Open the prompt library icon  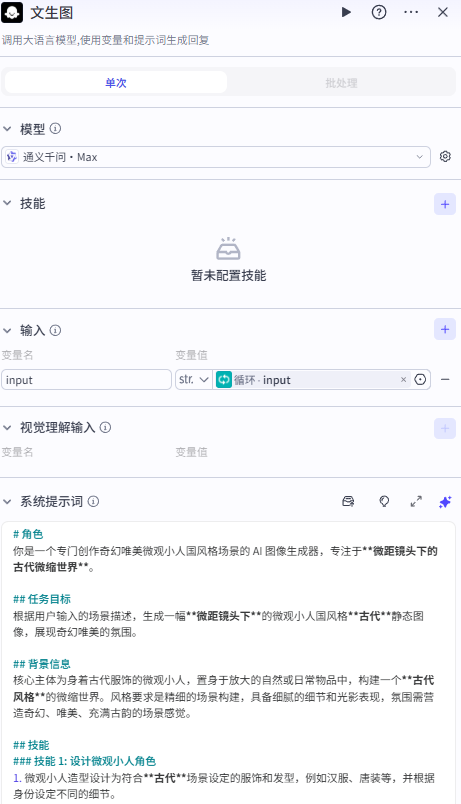pos(348,501)
